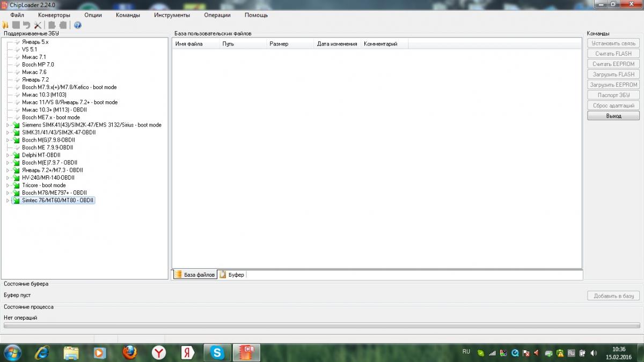644x362 pixels.
Task: Click the network signal bars tray icon
Action: click(492, 353)
